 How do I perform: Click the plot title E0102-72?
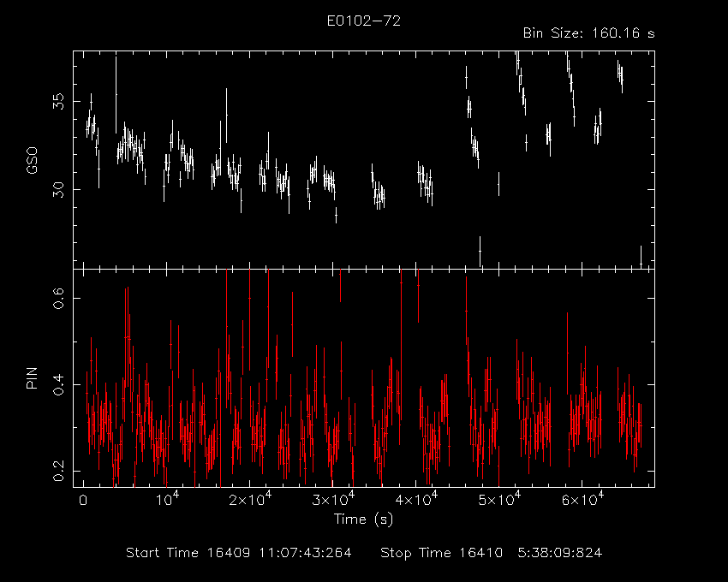tap(363, 21)
